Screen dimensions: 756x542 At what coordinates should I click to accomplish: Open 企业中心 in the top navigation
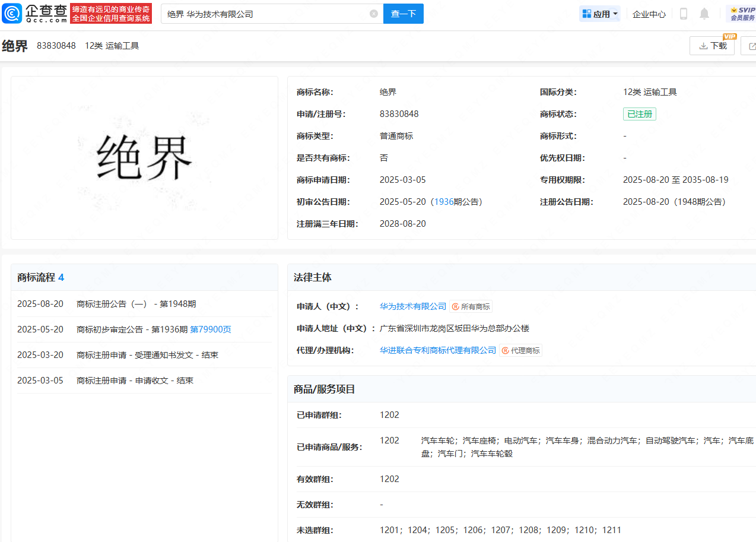click(x=649, y=13)
